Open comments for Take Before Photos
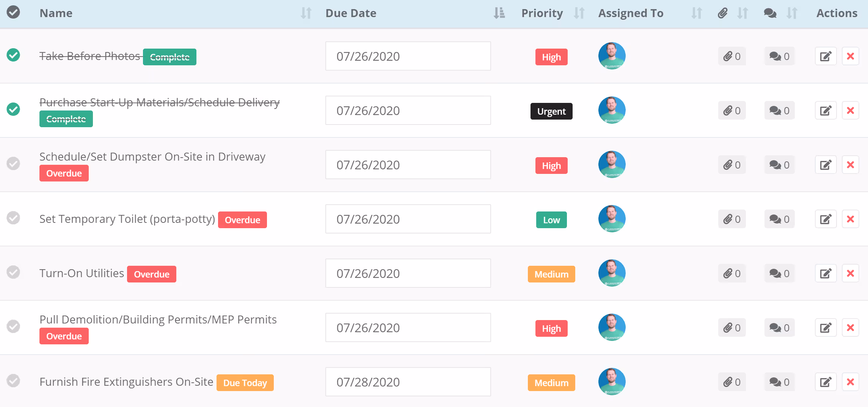This screenshot has height=407, width=868. [x=779, y=56]
